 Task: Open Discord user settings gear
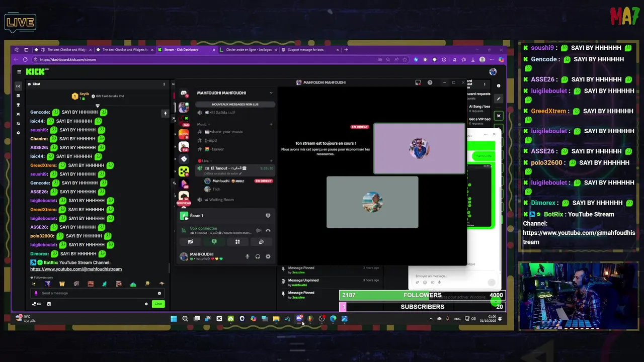tap(268, 256)
